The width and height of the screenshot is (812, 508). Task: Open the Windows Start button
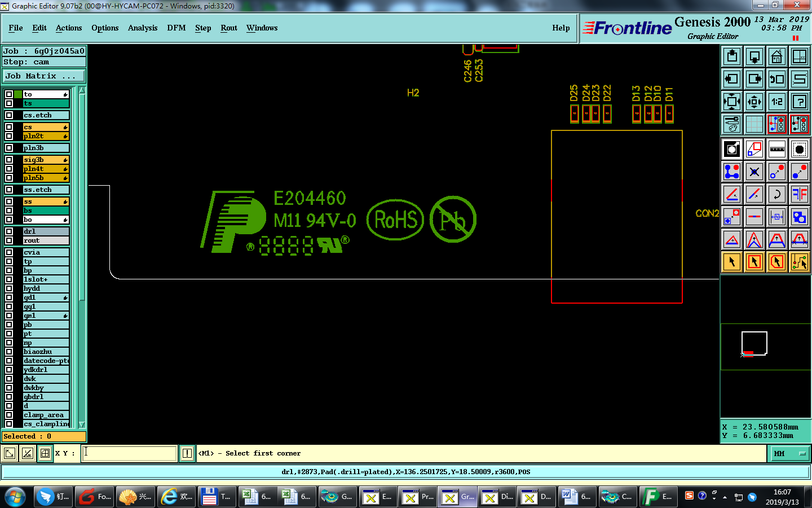15,497
